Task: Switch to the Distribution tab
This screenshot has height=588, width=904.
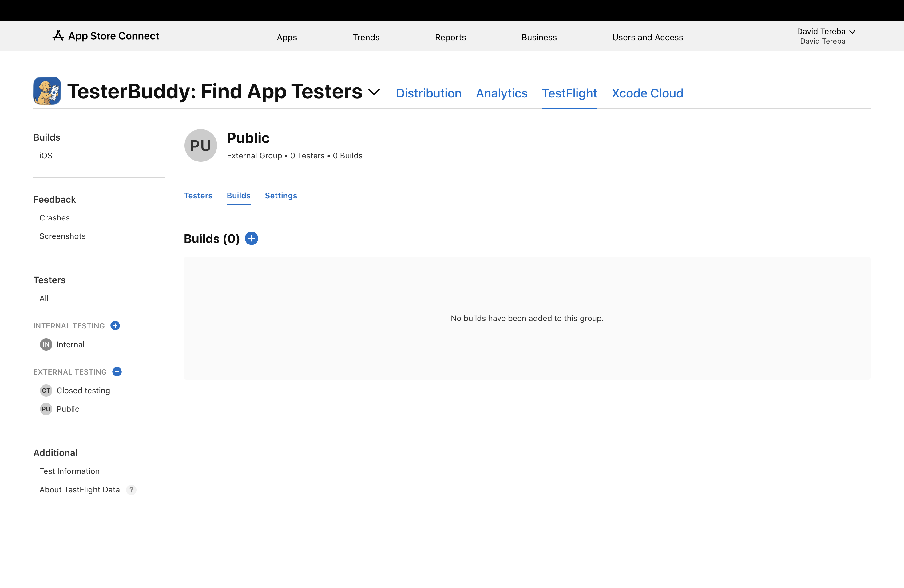Action: [x=428, y=93]
